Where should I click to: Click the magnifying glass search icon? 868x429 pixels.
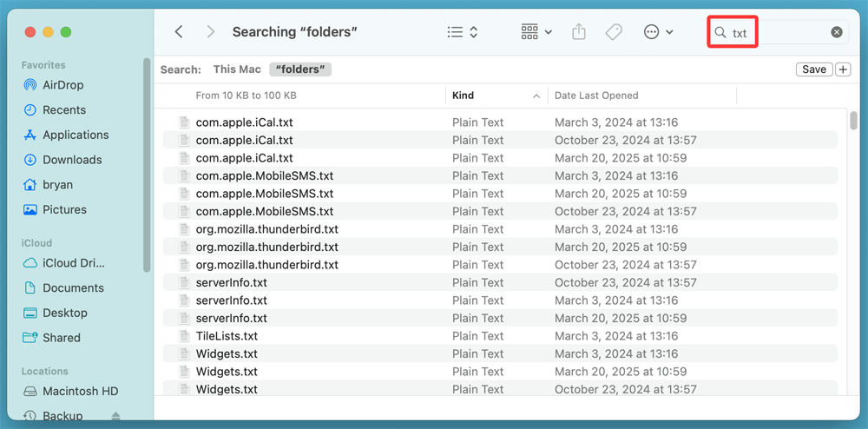click(x=720, y=32)
